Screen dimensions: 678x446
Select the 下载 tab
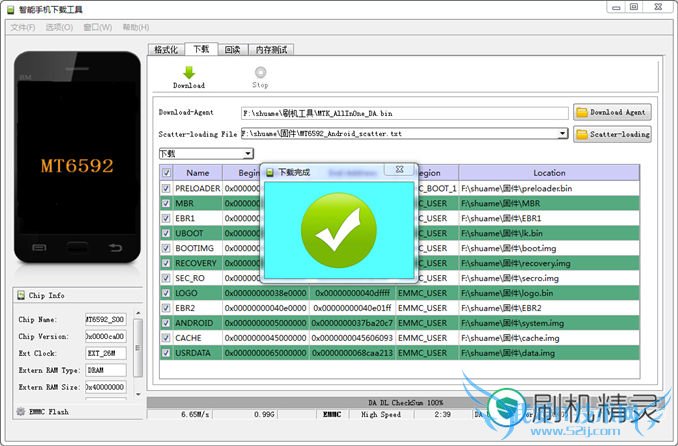tap(201, 49)
